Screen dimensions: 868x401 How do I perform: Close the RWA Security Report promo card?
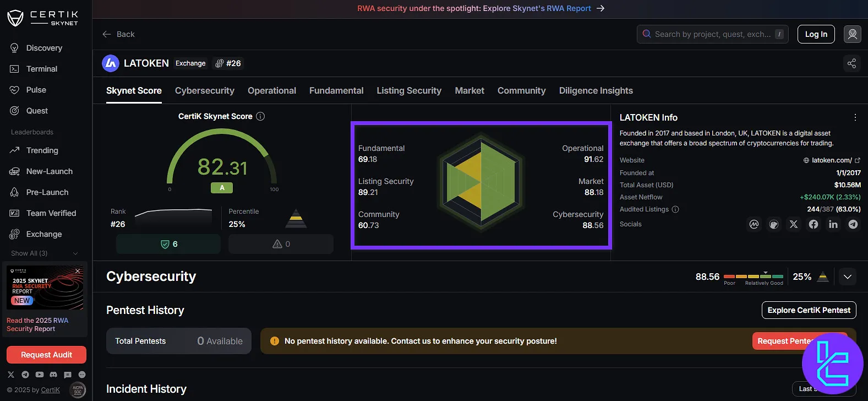pyautogui.click(x=78, y=271)
